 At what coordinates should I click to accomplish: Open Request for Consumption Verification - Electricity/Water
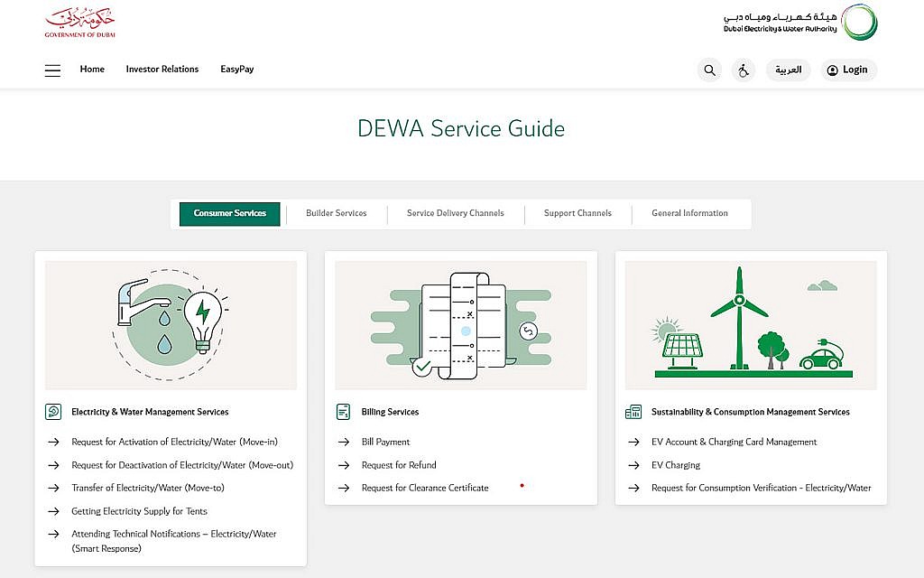click(761, 488)
